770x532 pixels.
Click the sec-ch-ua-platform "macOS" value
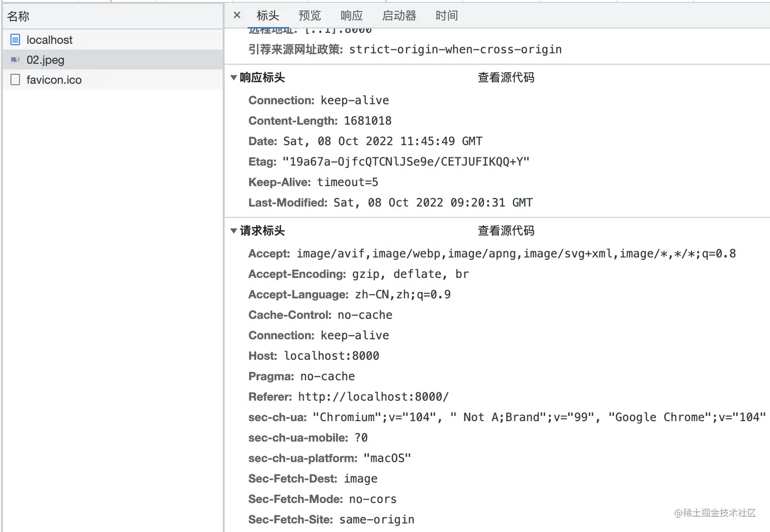click(387, 458)
